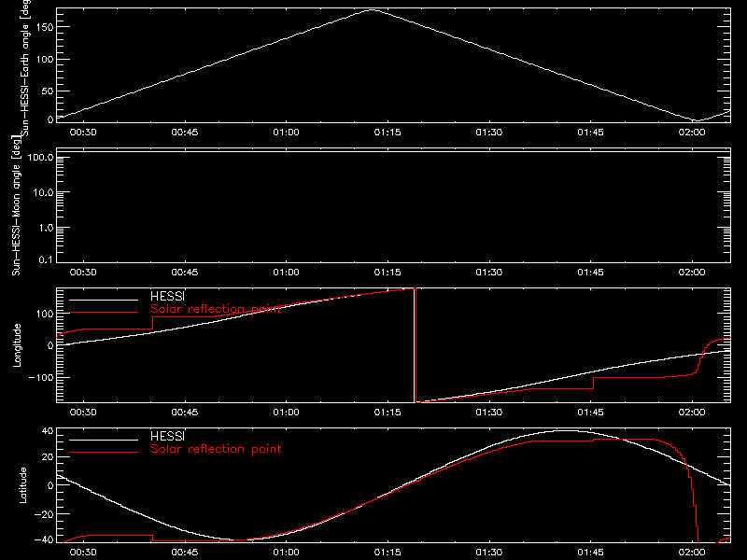Click the Sun-HESSI-Moon angle axis title
747x560 pixels.
click(16, 205)
